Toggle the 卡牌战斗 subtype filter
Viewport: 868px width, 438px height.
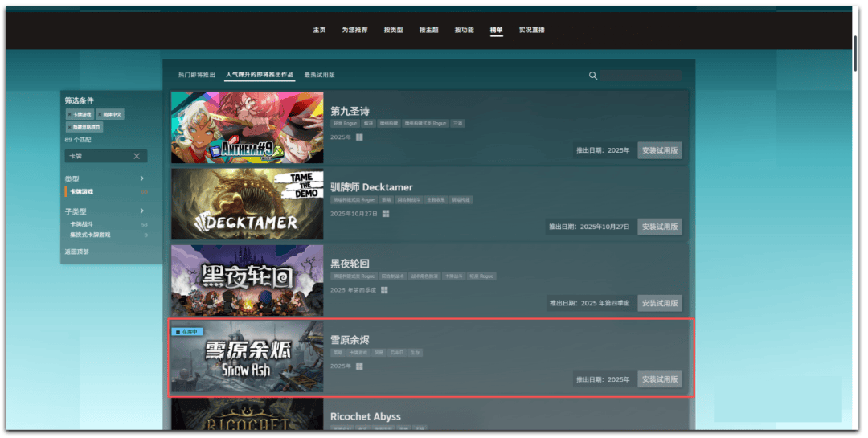point(83,225)
